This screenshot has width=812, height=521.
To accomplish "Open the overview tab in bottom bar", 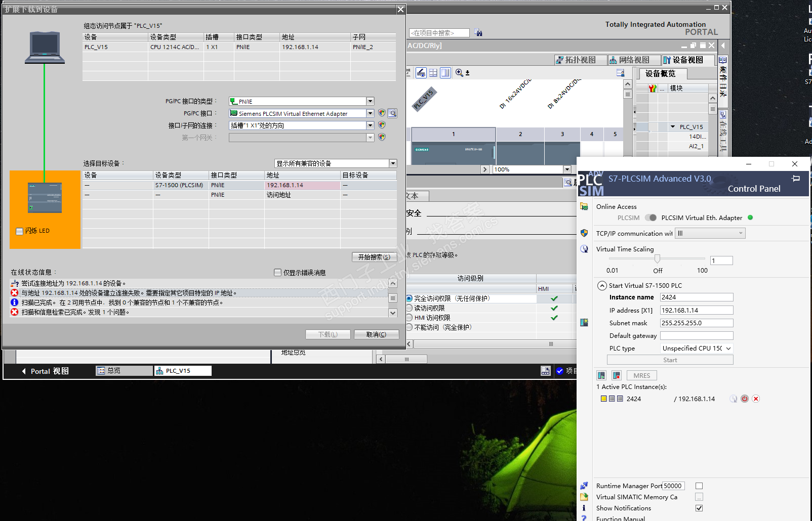I will tap(124, 371).
